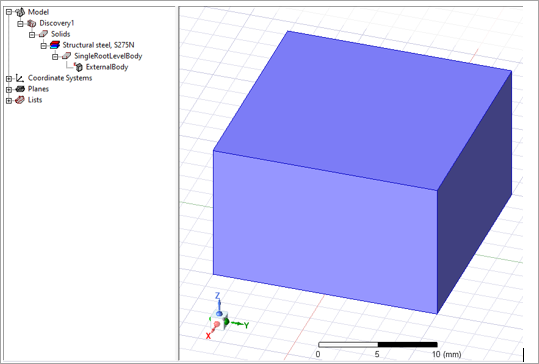Select the Lists label

pos(35,100)
